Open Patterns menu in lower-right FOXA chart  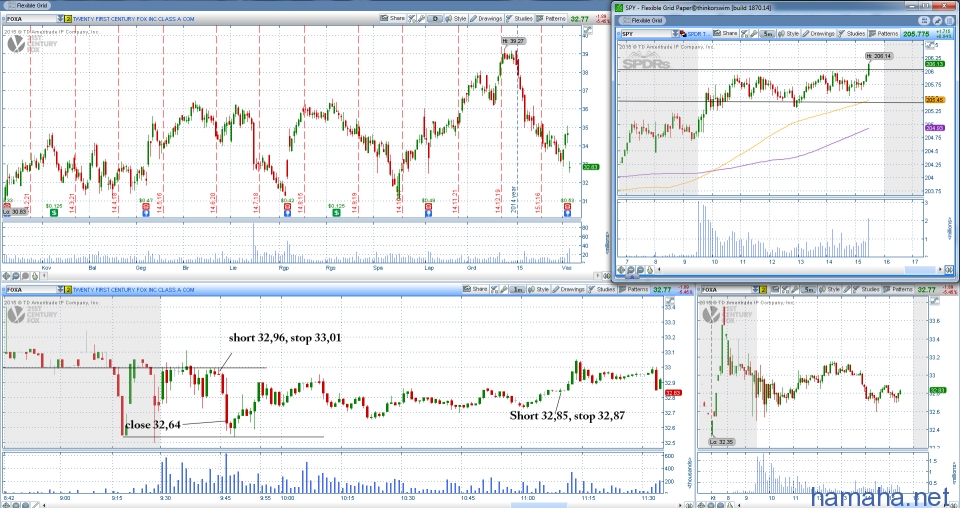898,289
